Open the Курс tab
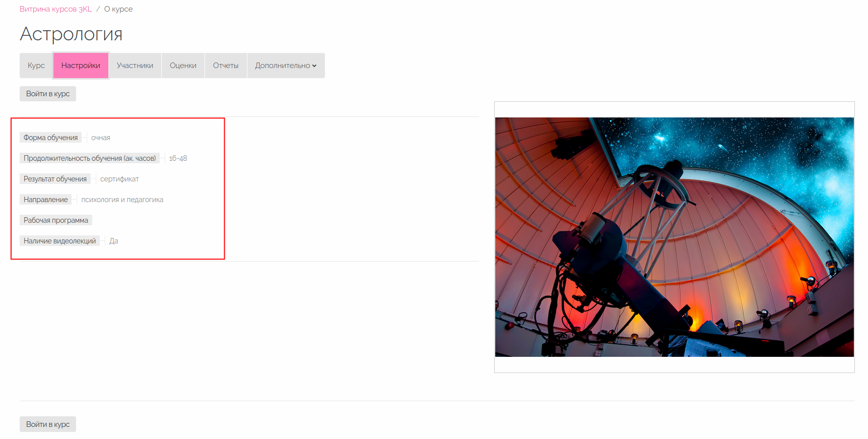This screenshot has width=868, height=439. [x=36, y=66]
